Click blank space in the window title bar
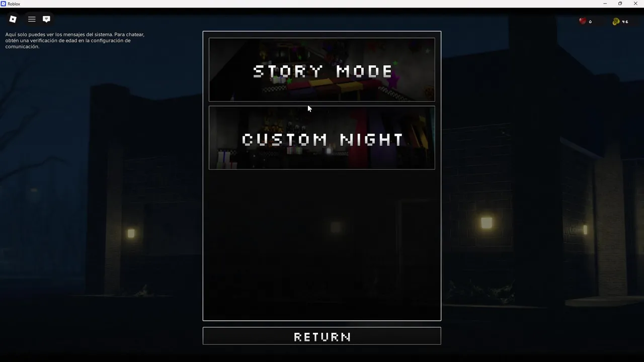The image size is (644, 362). [x=302, y=4]
